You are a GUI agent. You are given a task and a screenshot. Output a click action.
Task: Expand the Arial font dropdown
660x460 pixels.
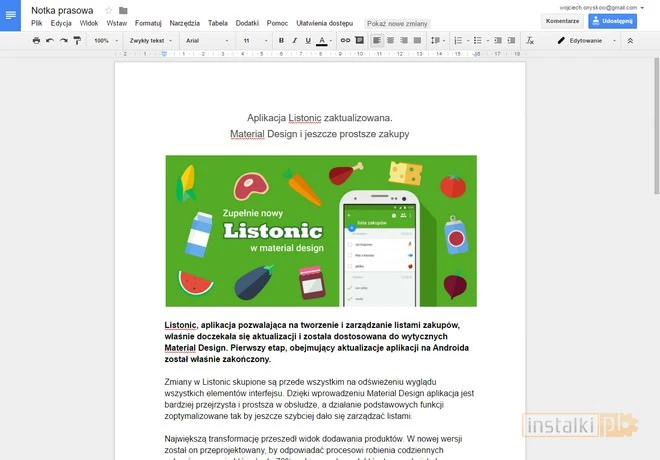(205, 41)
